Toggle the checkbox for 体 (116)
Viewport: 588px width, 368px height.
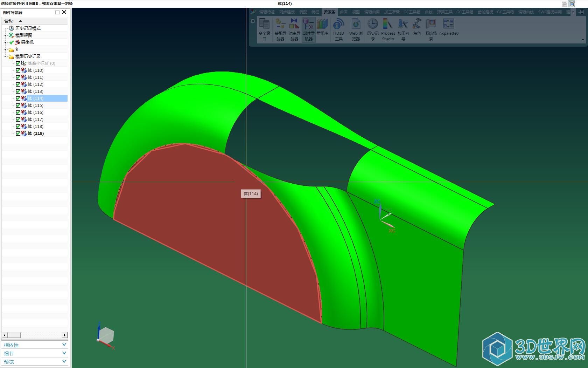point(18,113)
